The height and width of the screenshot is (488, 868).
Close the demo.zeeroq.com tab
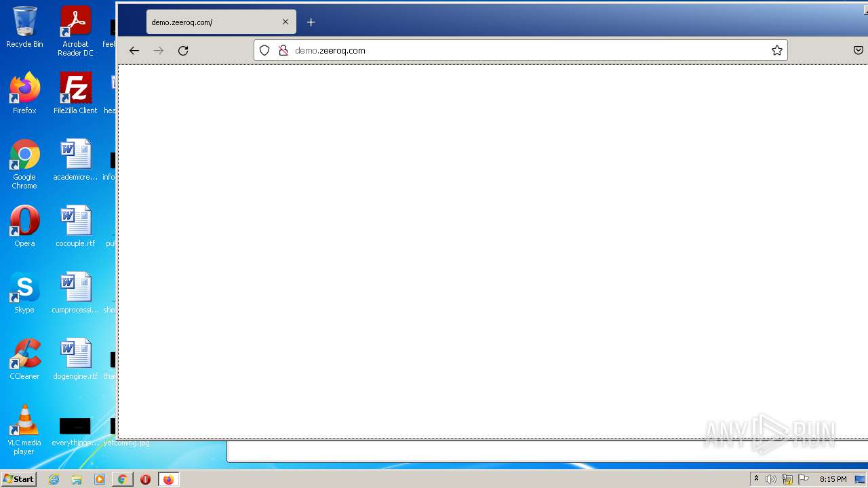285,22
